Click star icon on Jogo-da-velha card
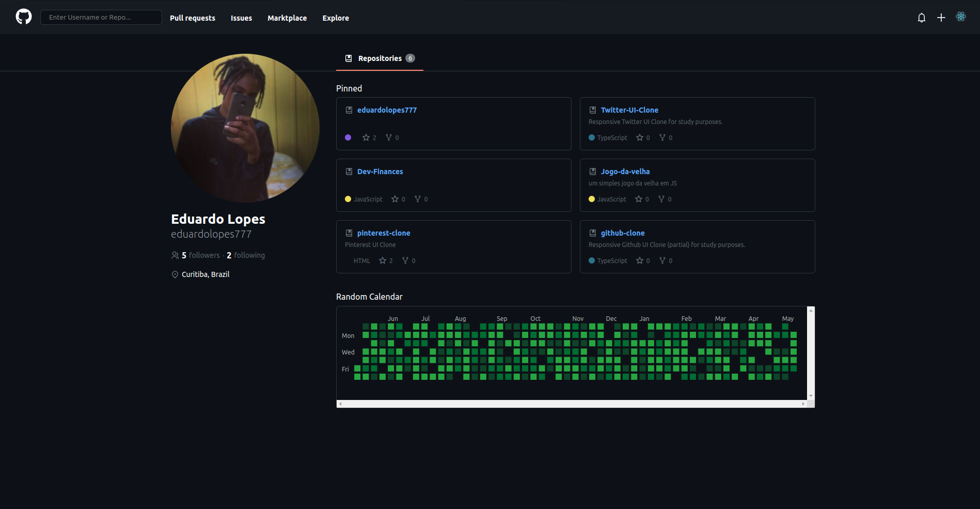This screenshot has height=509, width=980. tap(639, 199)
